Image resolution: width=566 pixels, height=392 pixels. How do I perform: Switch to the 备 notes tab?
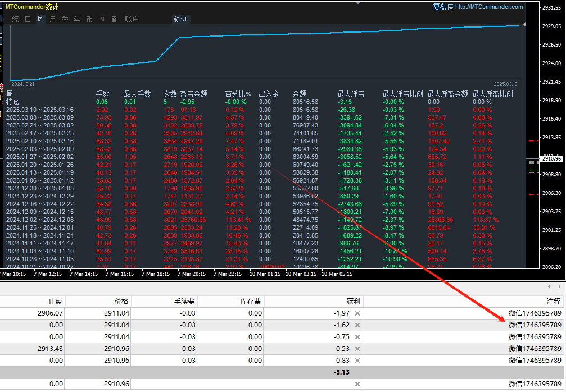114,19
